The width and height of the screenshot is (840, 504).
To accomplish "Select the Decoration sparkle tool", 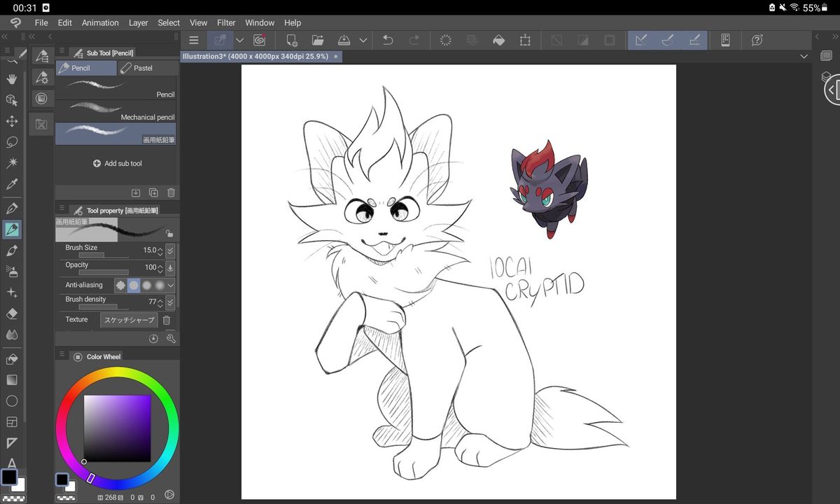I will click(x=12, y=293).
